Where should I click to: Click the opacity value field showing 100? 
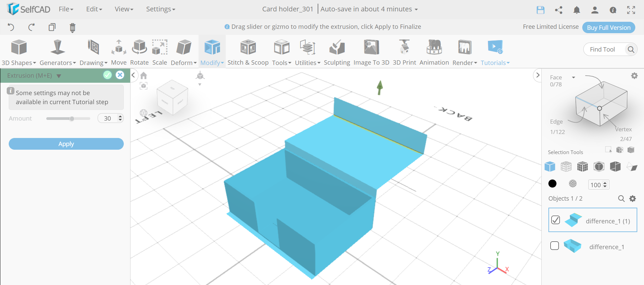(596, 185)
